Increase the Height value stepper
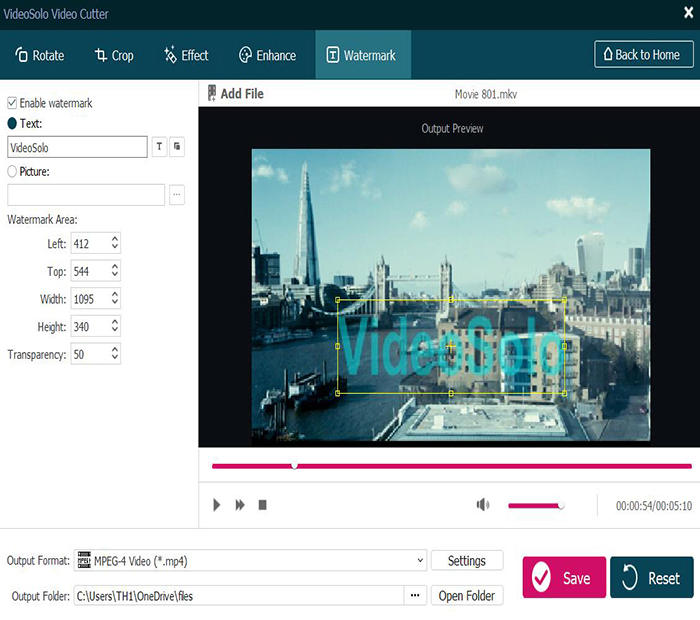 pos(115,322)
